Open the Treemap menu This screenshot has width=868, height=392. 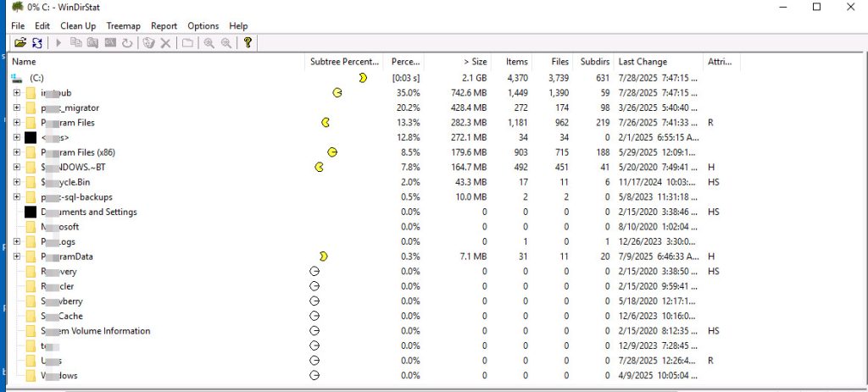click(x=124, y=26)
